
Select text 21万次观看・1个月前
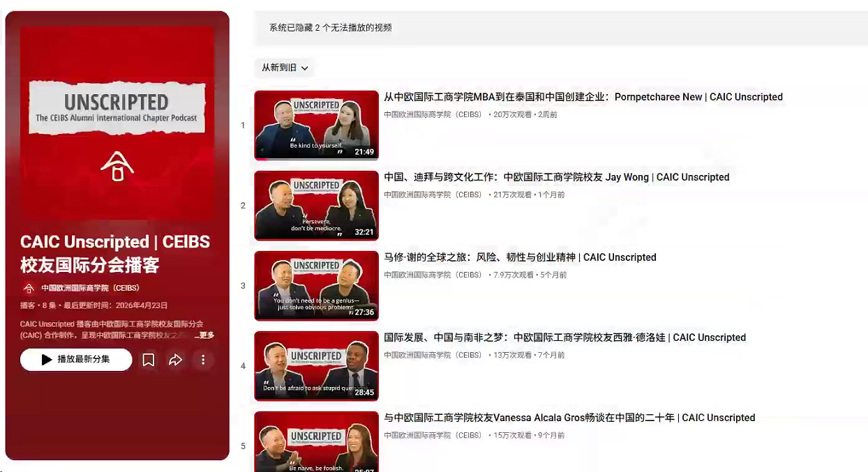(529, 195)
